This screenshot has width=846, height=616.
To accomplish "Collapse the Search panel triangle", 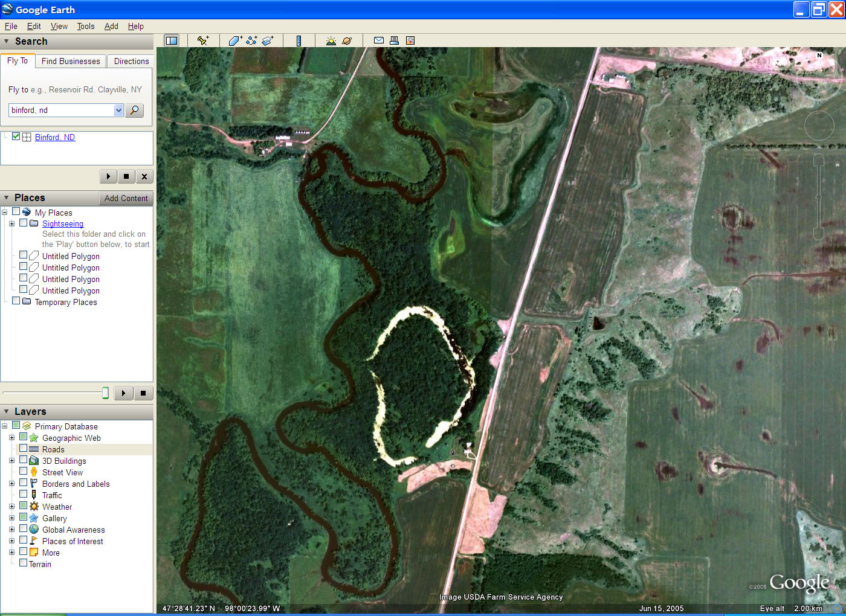I will tap(7, 41).
